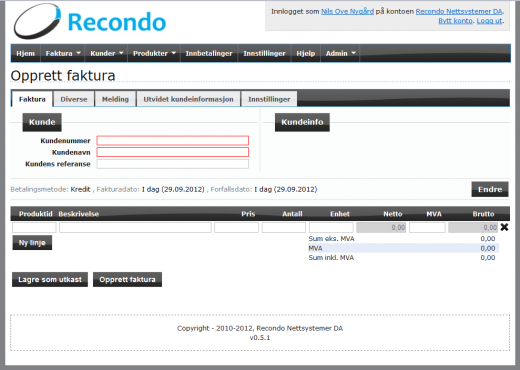Click the Forfallsdato I dag (29.09.2012) text
The height and width of the screenshot is (370, 520).
pyautogui.click(x=264, y=189)
